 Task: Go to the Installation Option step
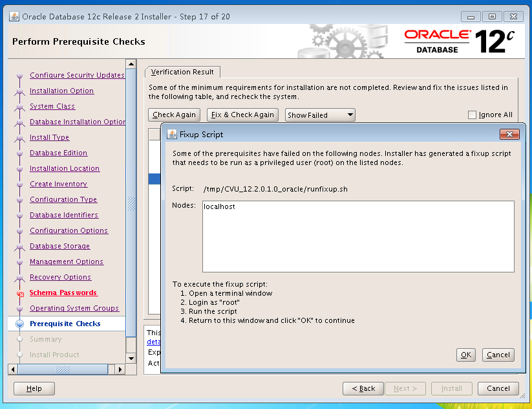(x=62, y=91)
